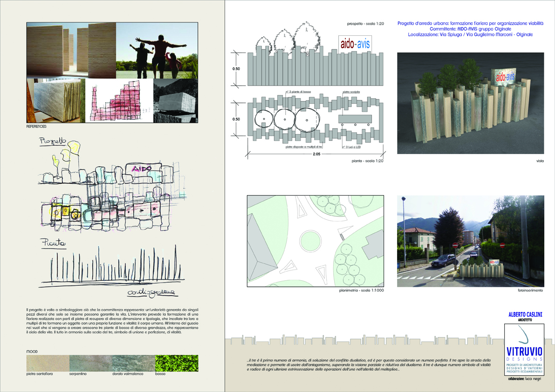Image resolution: width=555 pixels, height=392 pixels.
Task: Click the handwritten signature under the line sketch
Action: [x=151, y=293]
